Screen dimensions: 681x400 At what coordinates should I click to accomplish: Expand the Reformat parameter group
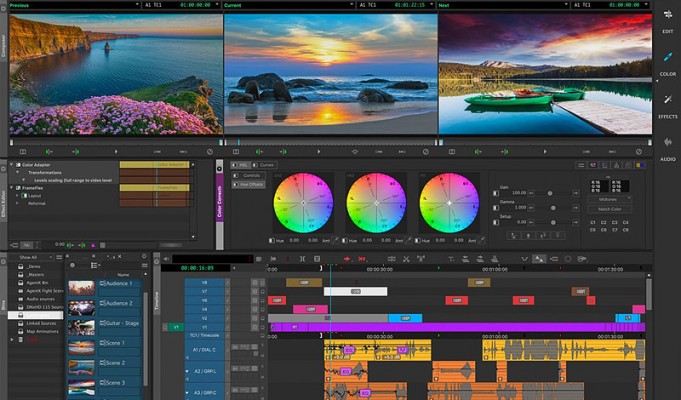pyautogui.click(x=18, y=203)
